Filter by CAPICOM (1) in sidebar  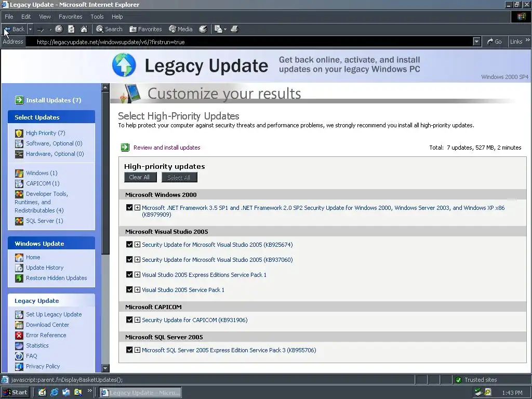coord(43,183)
